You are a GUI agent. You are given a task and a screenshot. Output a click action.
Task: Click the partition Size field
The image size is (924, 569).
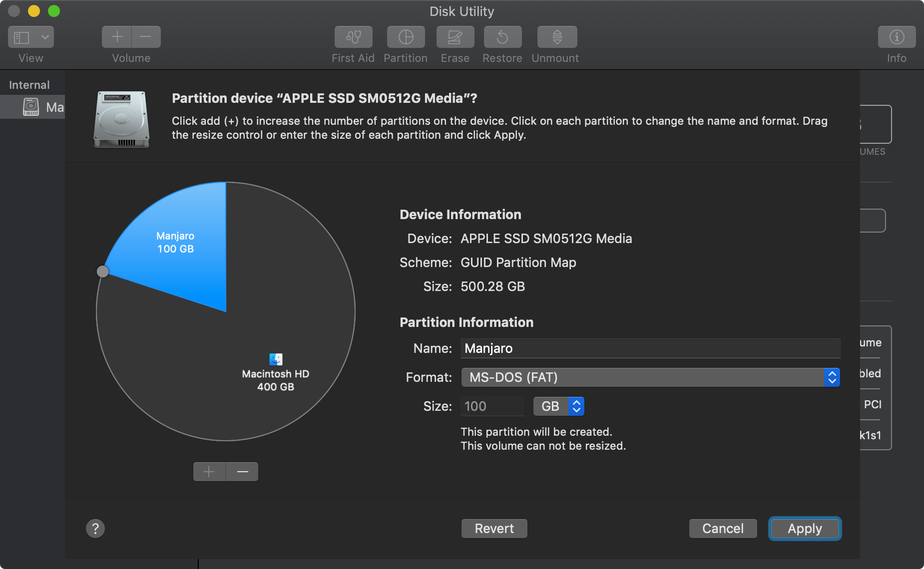click(492, 406)
